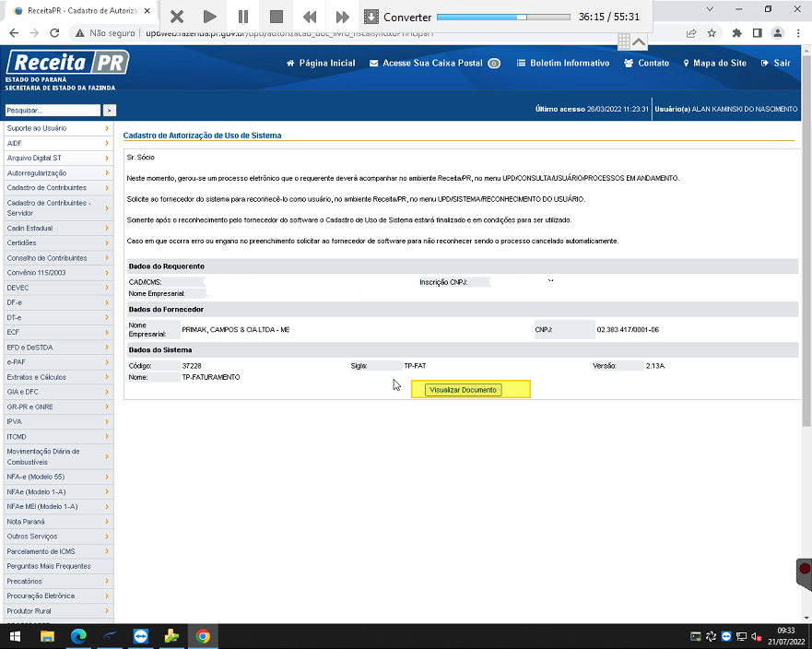This screenshot has height=649, width=812.
Task: Pause the video playback
Action: point(243,17)
